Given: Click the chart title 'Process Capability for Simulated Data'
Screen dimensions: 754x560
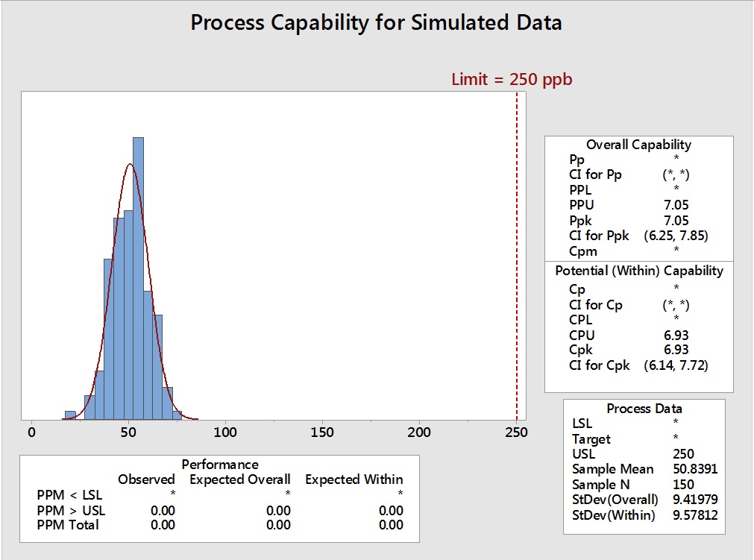Looking at the screenshot, I should pos(376,22).
